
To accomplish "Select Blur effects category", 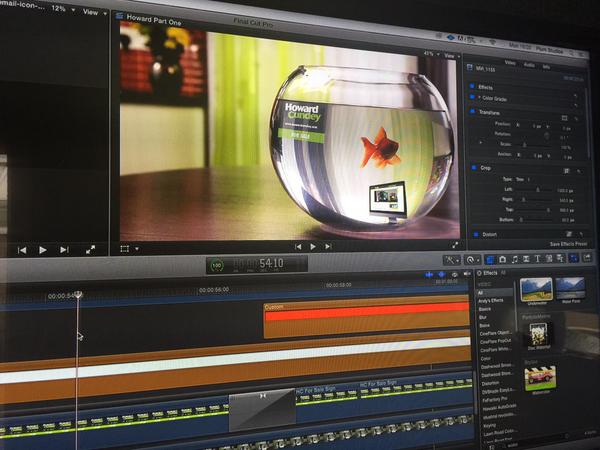I will tap(483, 317).
